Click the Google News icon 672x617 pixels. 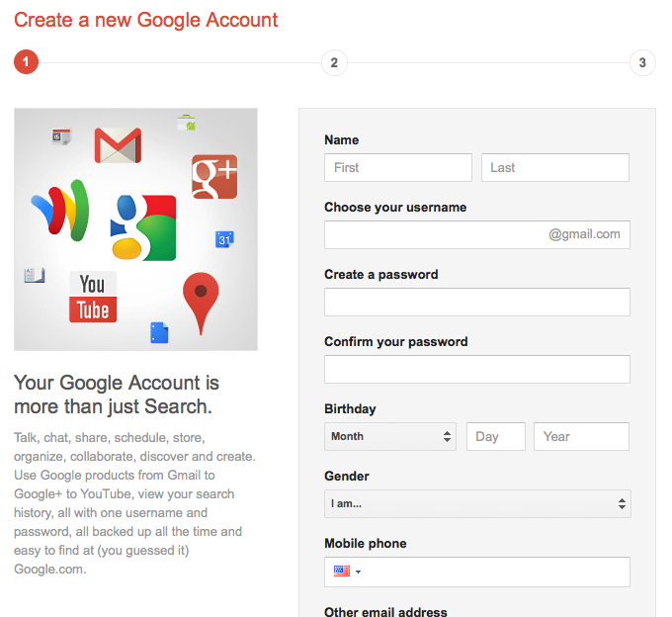pyautogui.click(x=61, y=136)
